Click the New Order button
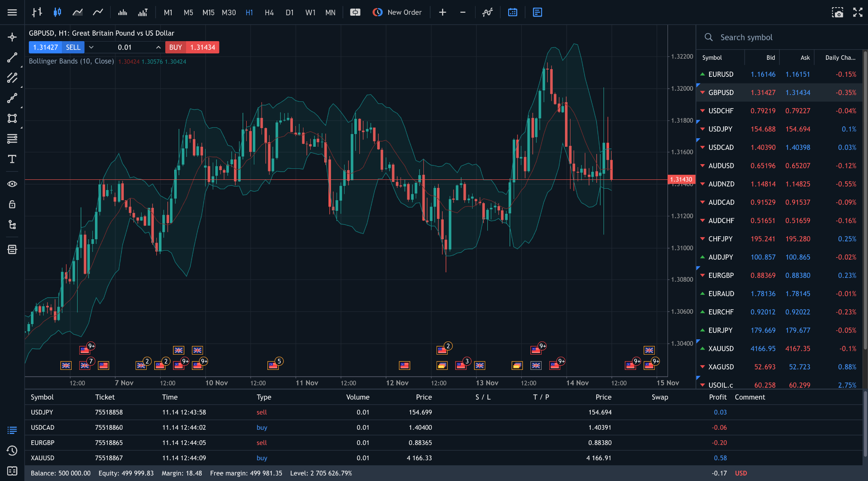Screen dimensions: 868x481 pos(397,12)
